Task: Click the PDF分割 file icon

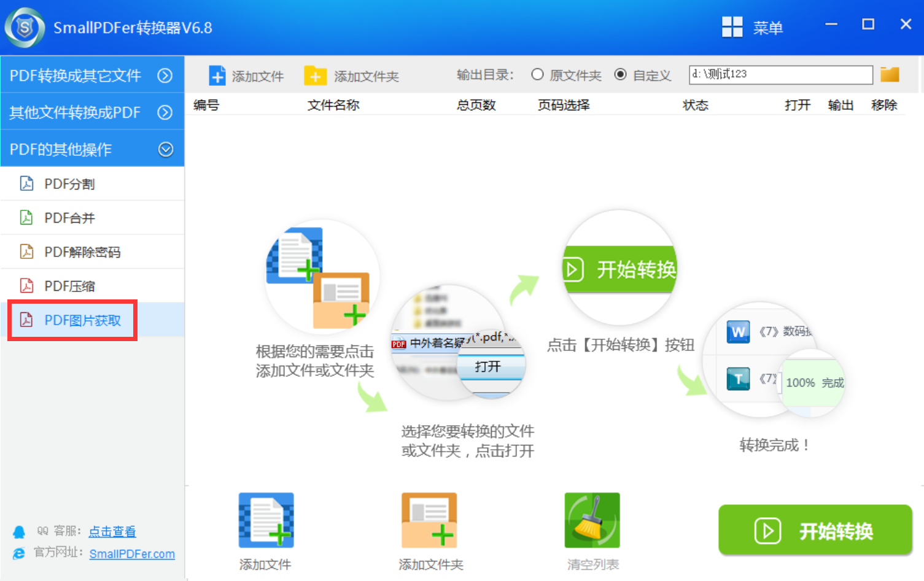Action: click(26, 183)
